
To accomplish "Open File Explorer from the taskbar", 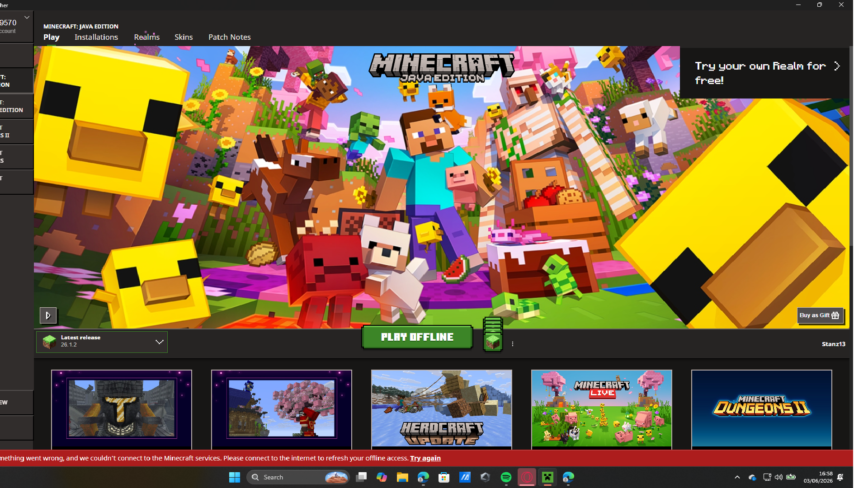I will pos(402,477).
